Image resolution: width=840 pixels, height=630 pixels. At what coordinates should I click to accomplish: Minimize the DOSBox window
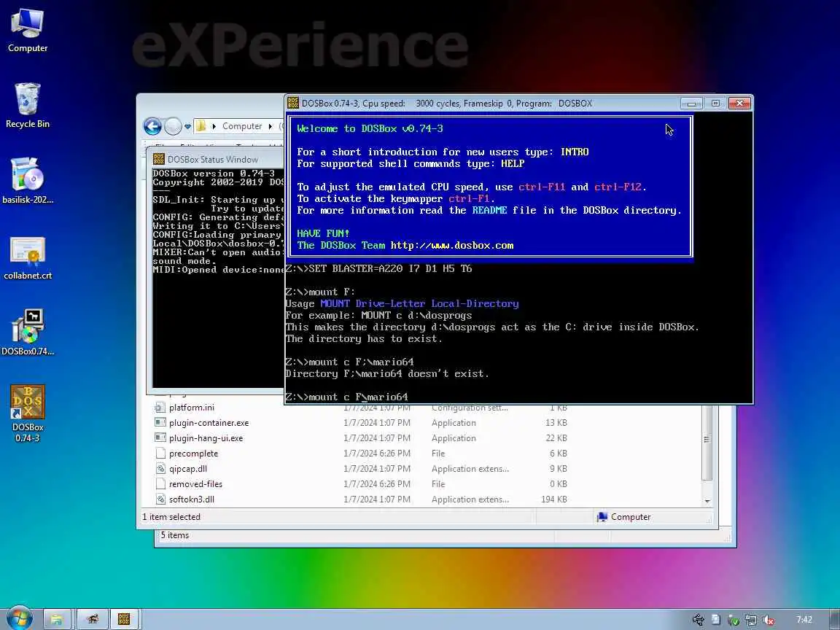(x=691, y=104)
